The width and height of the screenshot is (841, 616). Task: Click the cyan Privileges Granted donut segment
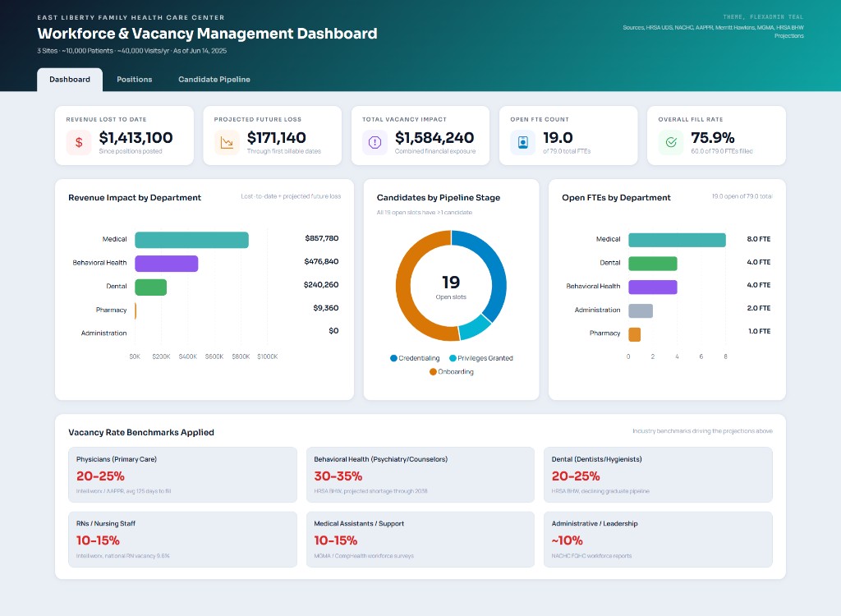474,328
